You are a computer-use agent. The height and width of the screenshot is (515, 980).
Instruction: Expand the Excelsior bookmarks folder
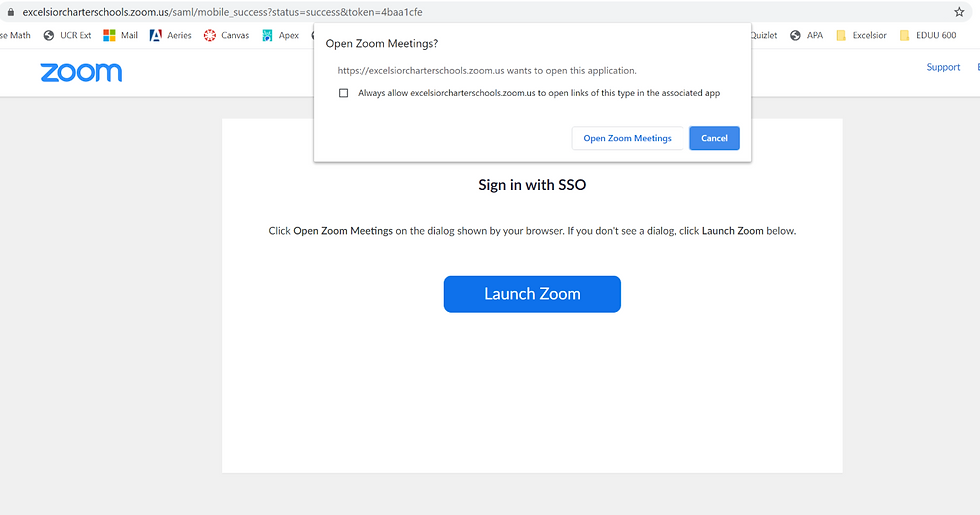pyautogui.click(x=861, y=36)
